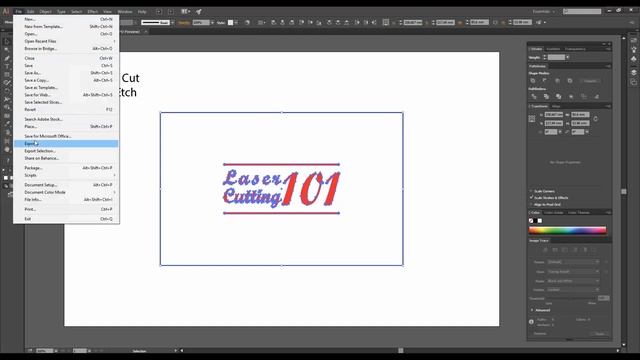This screenshot has width=640, height=360.
Task: Choose Place in the File menu
Action: [x=66, y=127]
